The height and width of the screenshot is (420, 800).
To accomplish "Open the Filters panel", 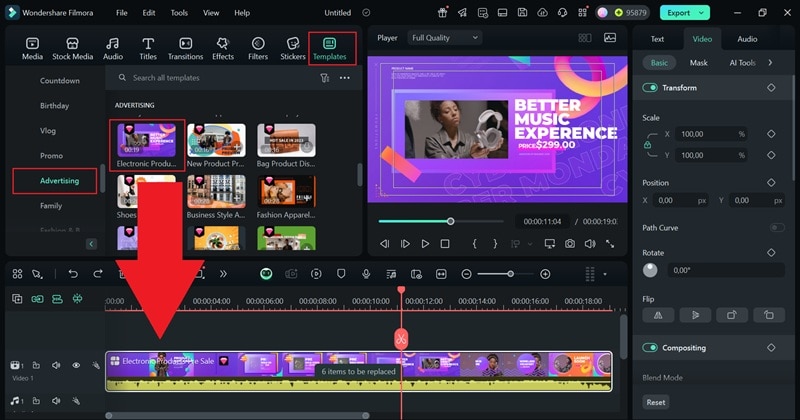I will pos(258,49).
